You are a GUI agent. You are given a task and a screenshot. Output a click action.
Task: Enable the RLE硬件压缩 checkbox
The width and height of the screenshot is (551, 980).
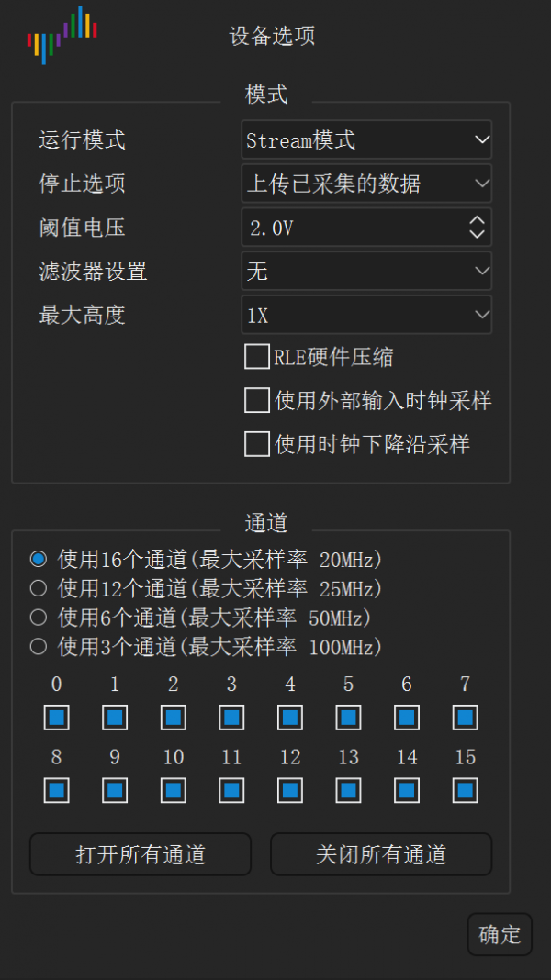(257, 357)
